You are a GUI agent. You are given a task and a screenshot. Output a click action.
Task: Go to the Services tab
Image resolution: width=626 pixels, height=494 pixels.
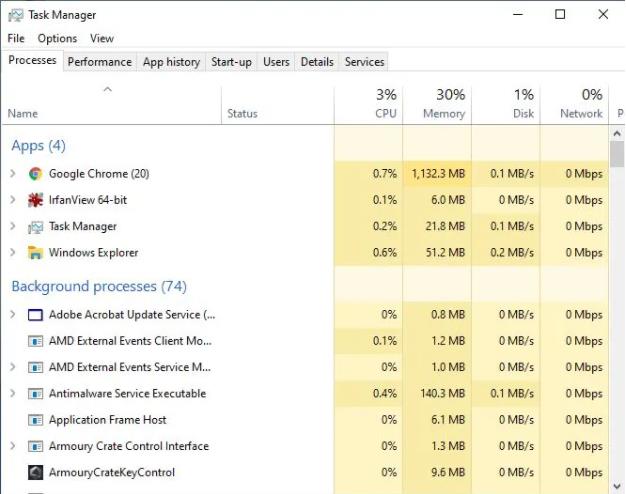point(364,62)
